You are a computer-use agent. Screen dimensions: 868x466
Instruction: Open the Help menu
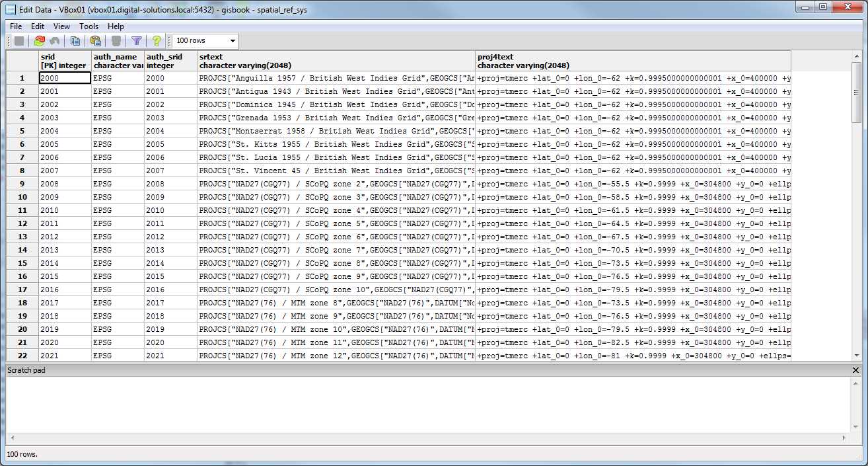(x=116, y=26)
